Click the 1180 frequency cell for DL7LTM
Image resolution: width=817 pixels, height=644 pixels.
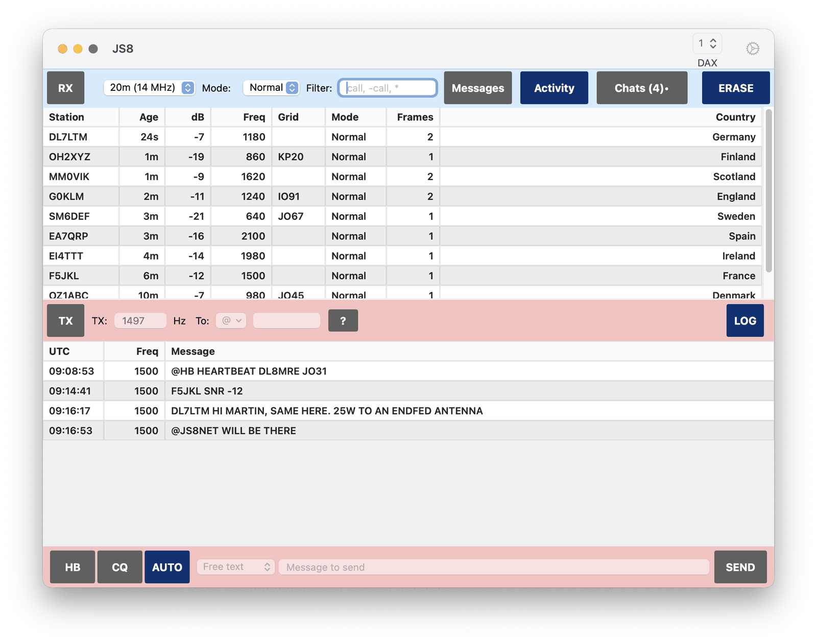[242, 137]
